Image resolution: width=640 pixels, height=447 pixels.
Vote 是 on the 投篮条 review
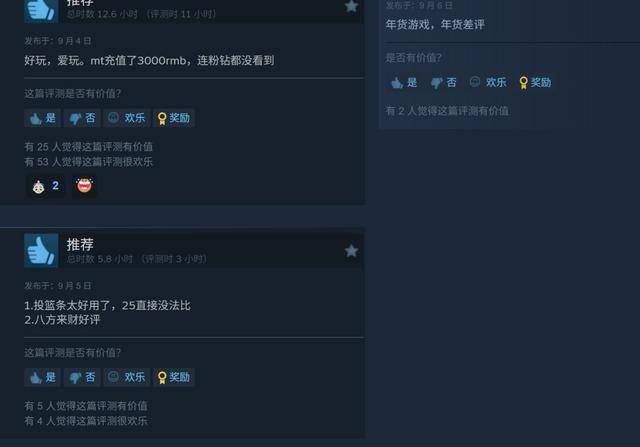42,377
